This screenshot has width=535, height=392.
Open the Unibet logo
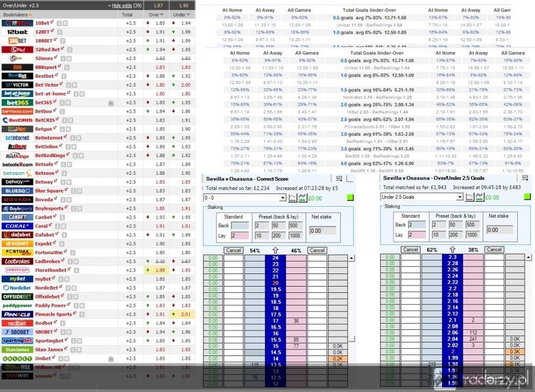pyautogui.click(x=17, y=359)
